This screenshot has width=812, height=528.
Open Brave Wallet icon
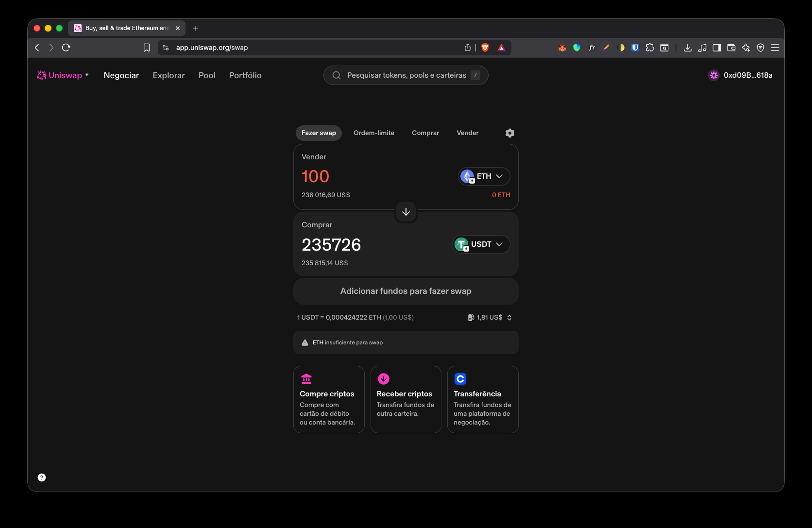click(731, 48)
